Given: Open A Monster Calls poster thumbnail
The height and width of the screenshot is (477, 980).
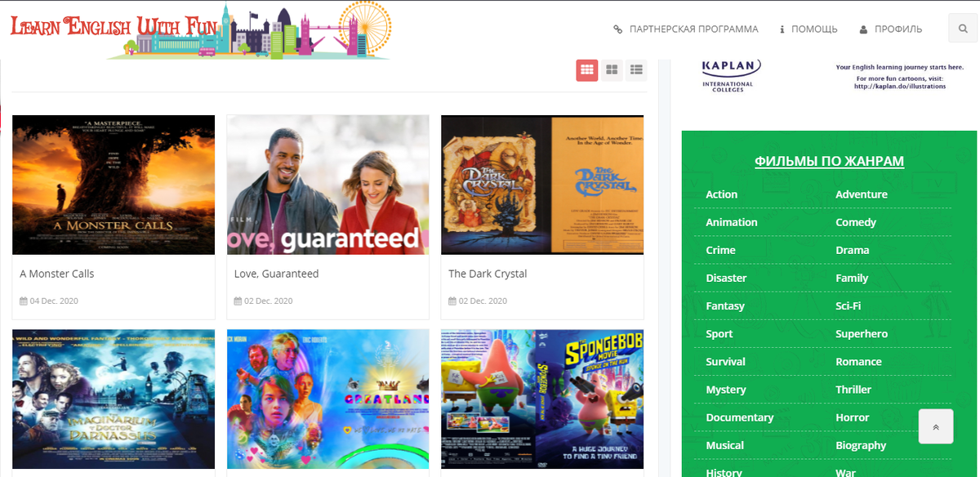Looking at the screenshot, I should click(114, 185).
